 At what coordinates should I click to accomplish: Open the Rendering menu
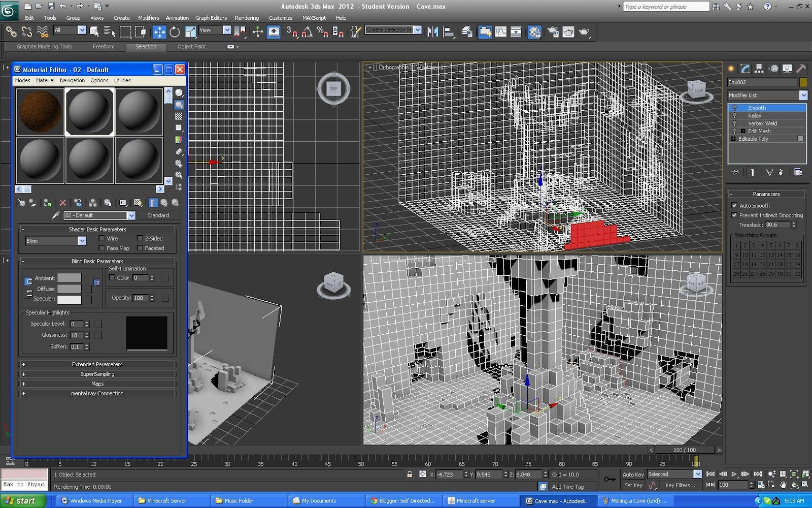pos(247,18)
